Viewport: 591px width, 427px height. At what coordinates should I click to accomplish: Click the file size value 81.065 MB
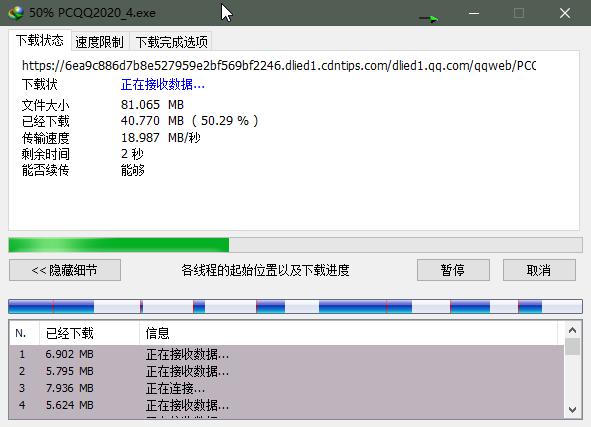click(152, 104)
